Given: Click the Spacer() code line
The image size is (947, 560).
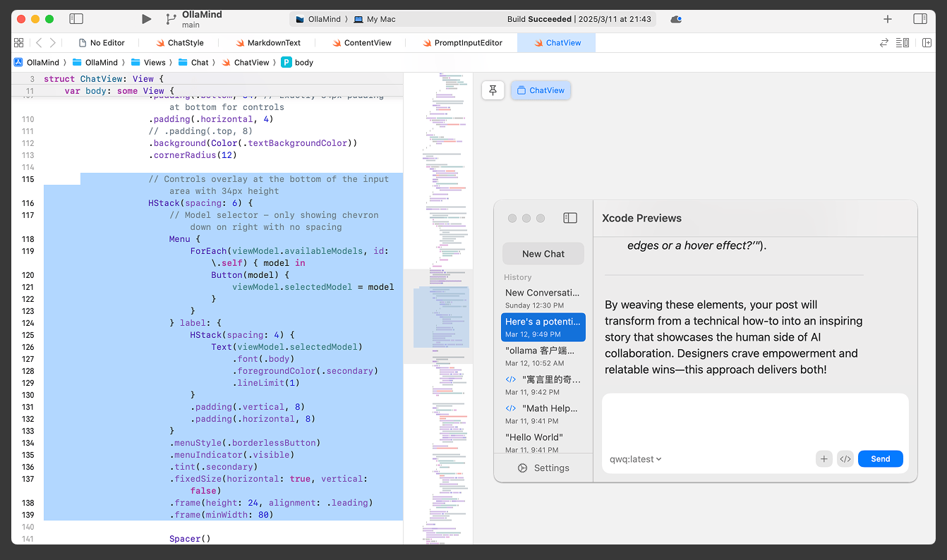Looking at the screenshot, I should (x=190, y=539).
